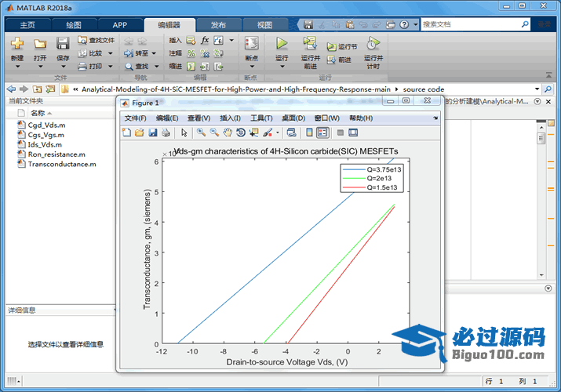Open the Brush tool color dropdown arrow
Screen dimensions: 561x392
[x=276, y=132]
